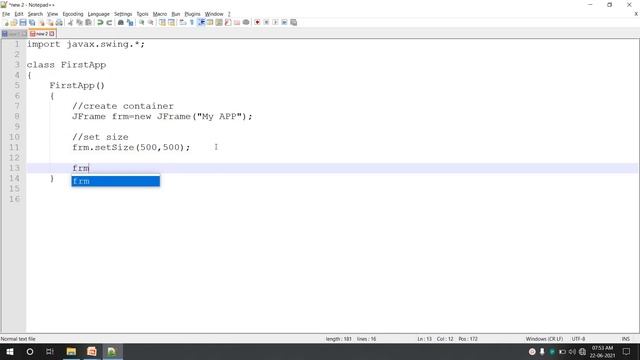
Task: Click the Close All toolbar icon
Action: coord(50,23)
